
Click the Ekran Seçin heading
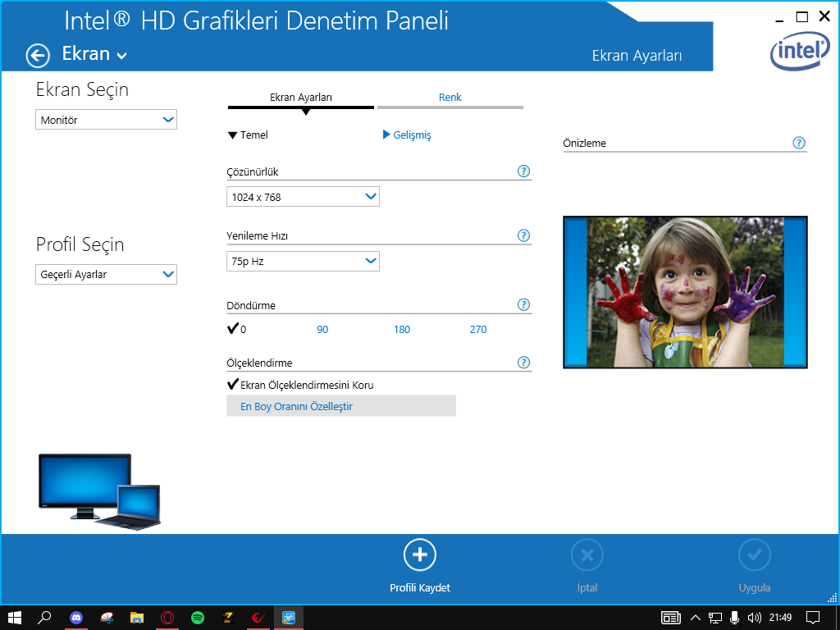[83, 89]
